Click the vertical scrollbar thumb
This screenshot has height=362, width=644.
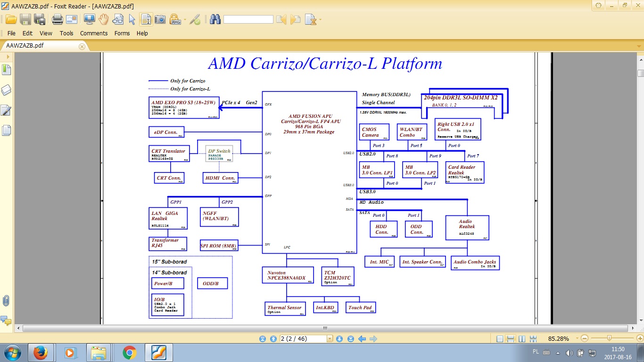click(641, 73)
